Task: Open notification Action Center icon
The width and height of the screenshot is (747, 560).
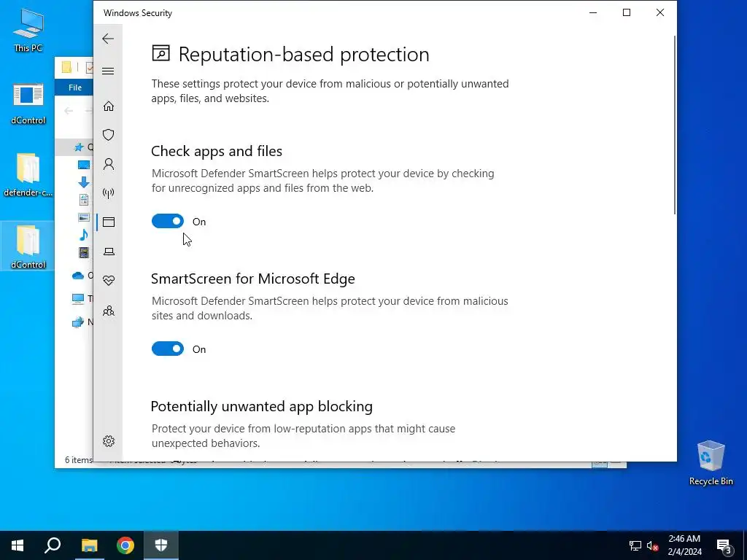Action: (724, 545)
